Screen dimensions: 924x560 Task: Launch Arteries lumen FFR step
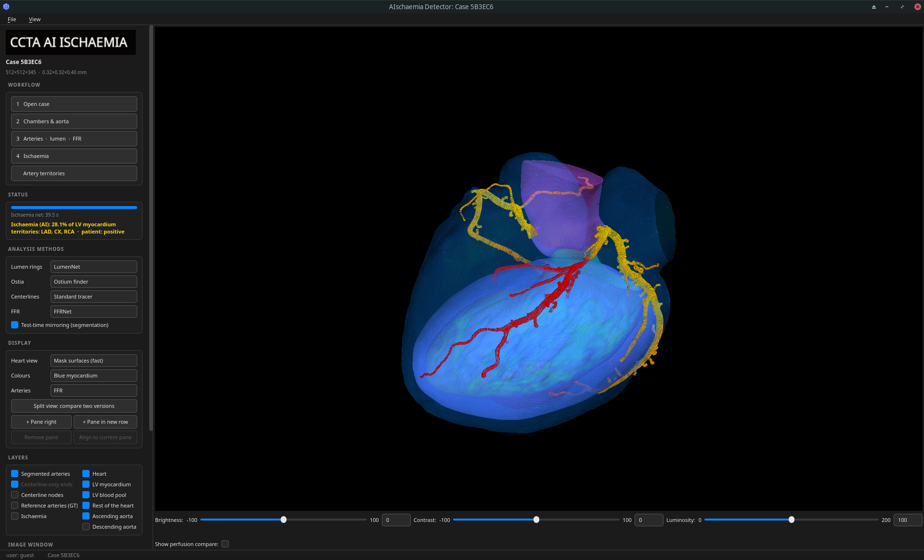74,139
